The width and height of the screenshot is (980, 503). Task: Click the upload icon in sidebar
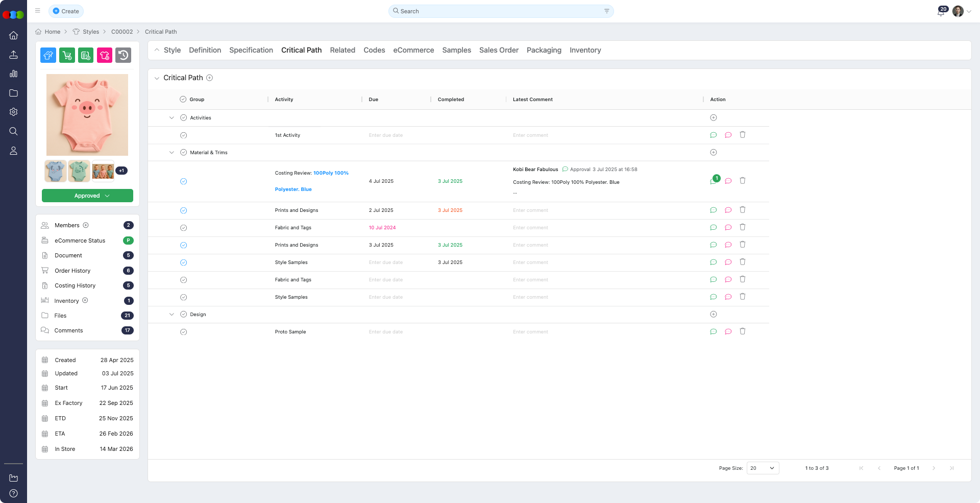pos(14,55)
